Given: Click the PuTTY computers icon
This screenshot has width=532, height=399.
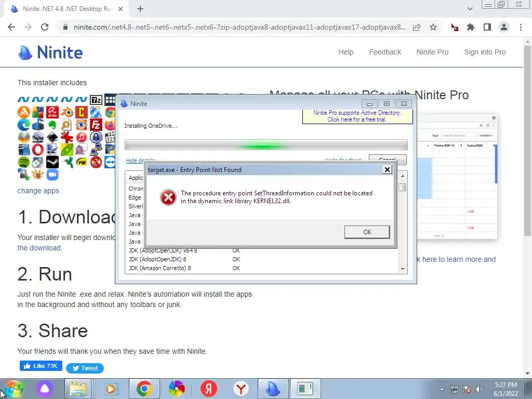Looking at the screenshot, I should tap(96, 150).
